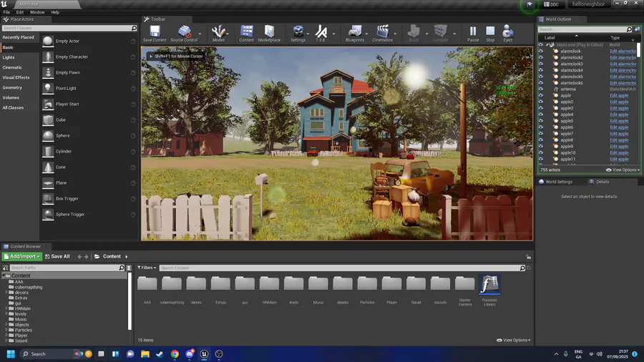Open the Modes dropdown arrow

tap(229, 34)
